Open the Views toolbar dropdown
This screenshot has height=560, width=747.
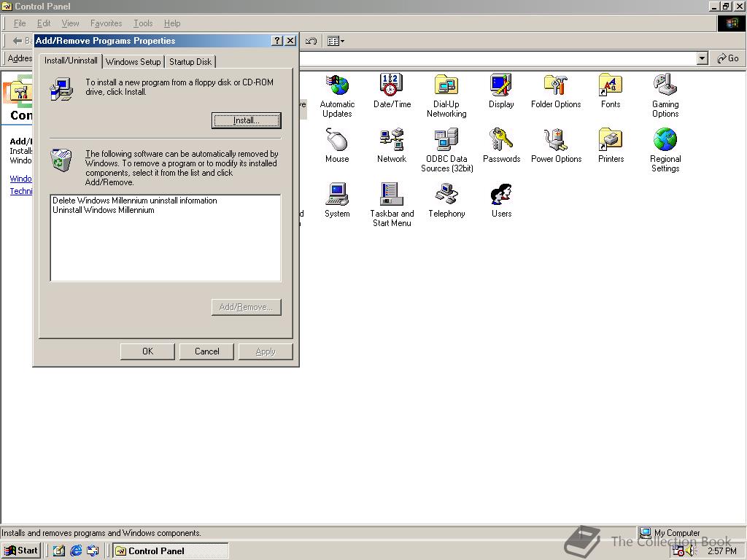[x=336, y=41]
